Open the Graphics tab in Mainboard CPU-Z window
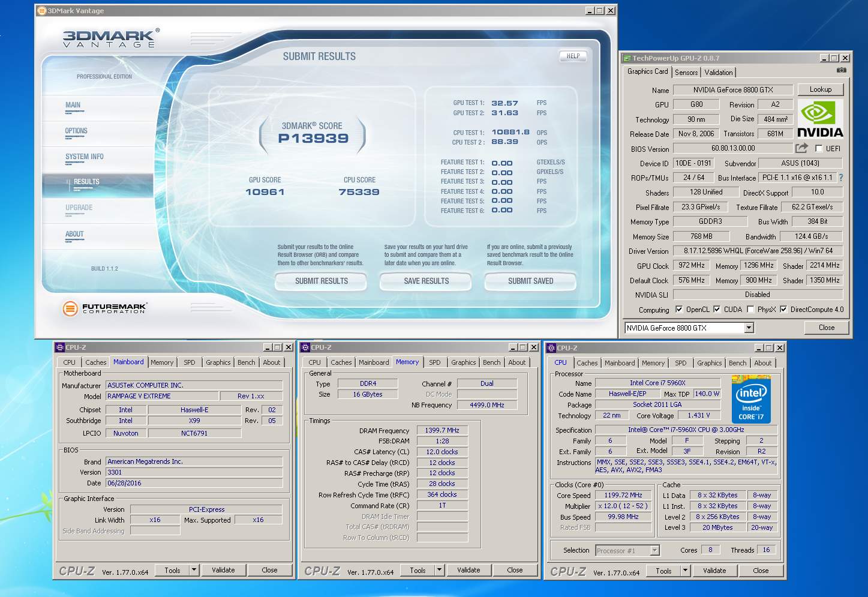This screenshot has height=597, width=868. point(218,362)
